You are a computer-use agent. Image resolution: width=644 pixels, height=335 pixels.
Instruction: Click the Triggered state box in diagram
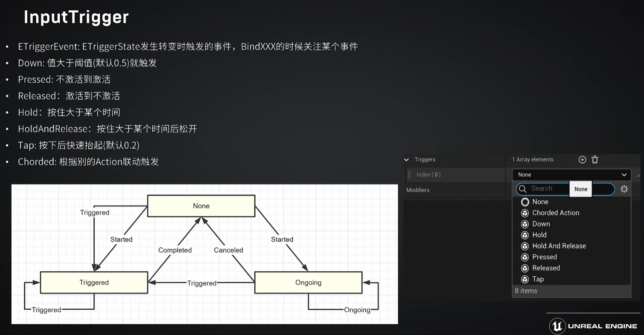pos(94,283)
